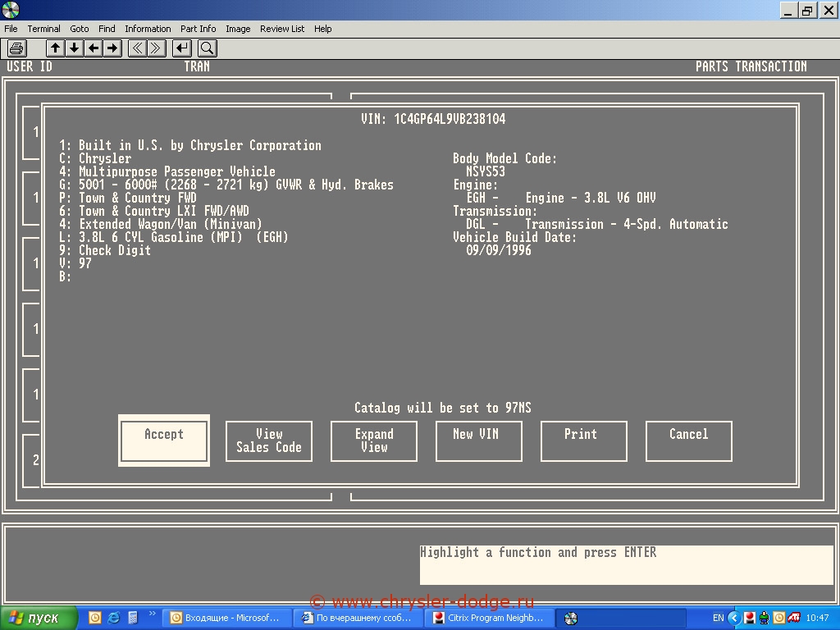The width and height of the screenshot is (840, 630).
Task: Open the Help menu
Action: click(322, 29)
